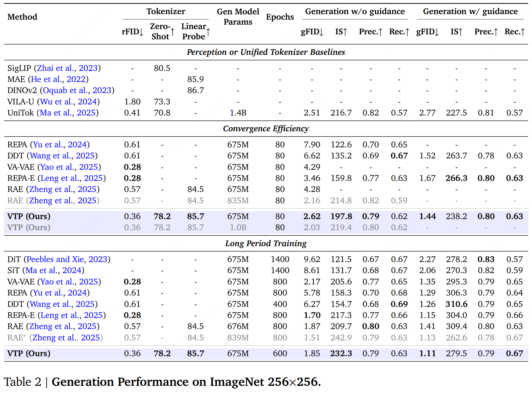Viewport: 532px width, 393px height.
Task: Open the Peebles and Xie, 2023 citation
Action: 67,259
